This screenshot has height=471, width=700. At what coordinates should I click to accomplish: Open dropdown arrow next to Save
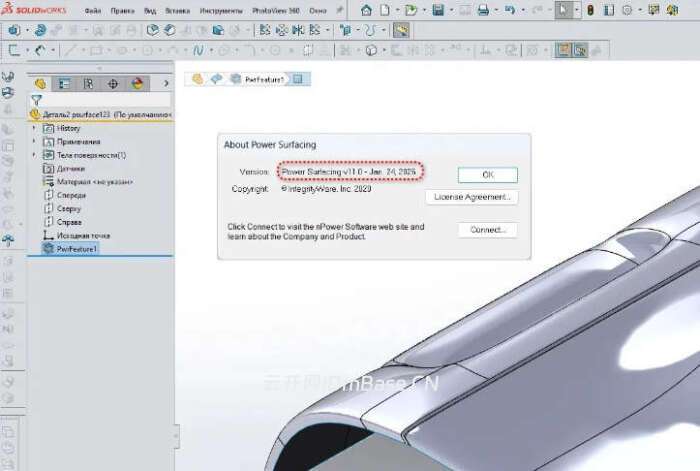point(451,10)
